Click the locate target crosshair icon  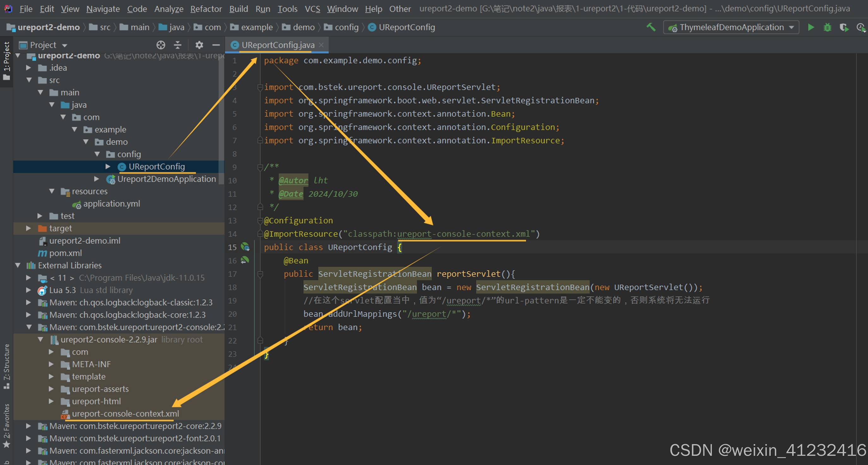[x=161, y=45]
